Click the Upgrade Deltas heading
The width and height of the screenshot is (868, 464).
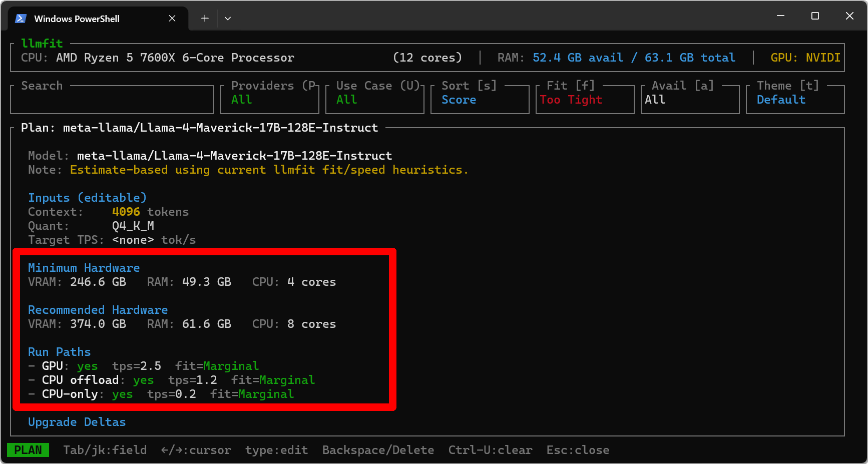pos(77,422)
